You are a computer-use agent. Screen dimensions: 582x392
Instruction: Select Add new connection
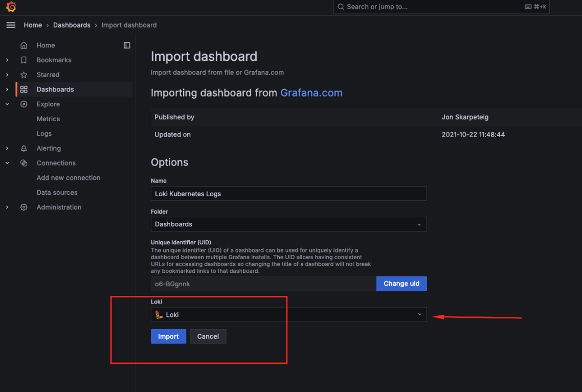(x=69, y=178)
